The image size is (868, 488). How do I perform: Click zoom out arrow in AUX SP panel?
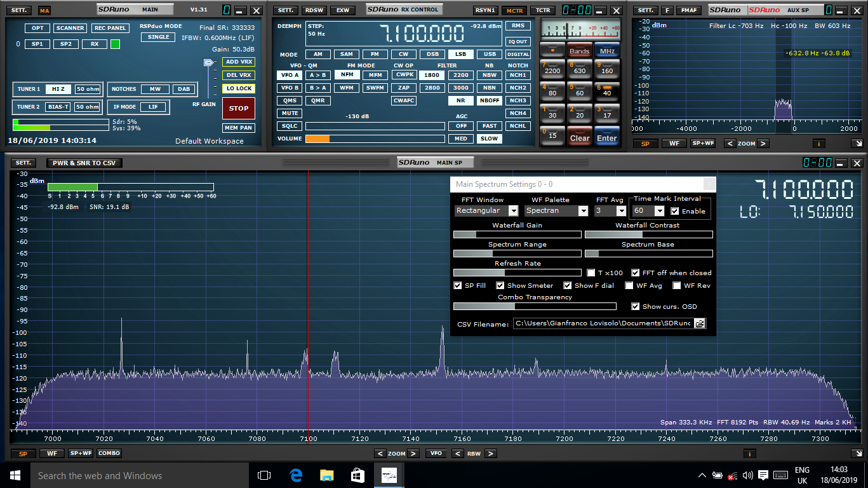pos(730,144)
